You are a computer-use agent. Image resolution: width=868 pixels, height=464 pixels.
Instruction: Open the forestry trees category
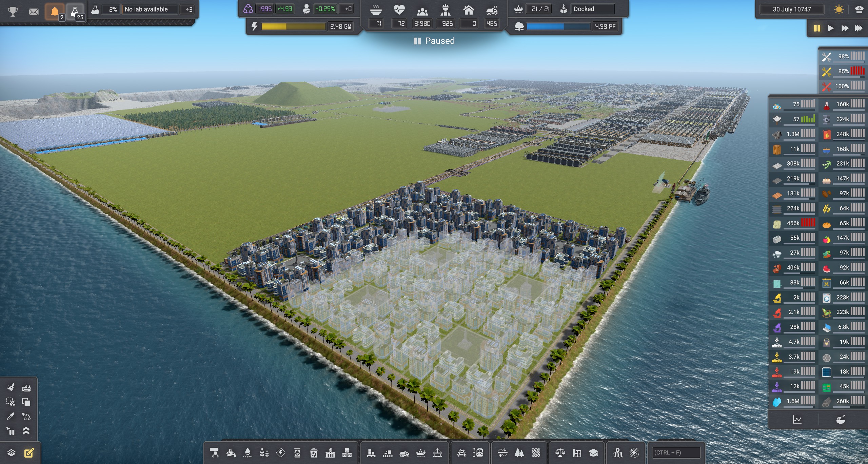[x=519, y=453]
